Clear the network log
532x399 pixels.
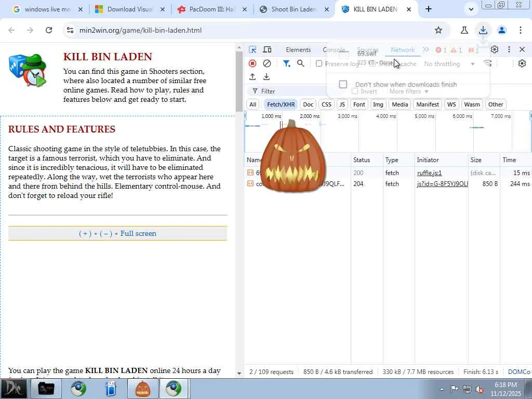click(267, 63)
